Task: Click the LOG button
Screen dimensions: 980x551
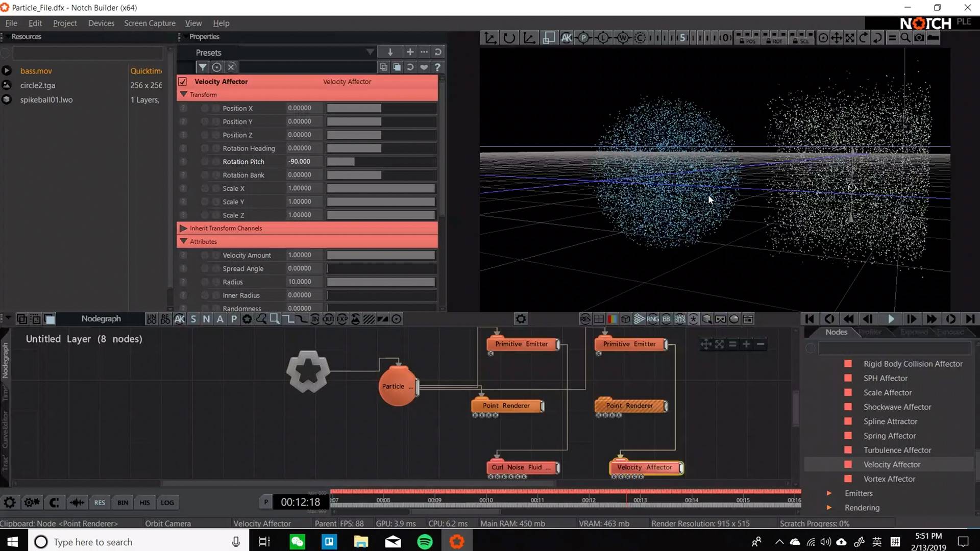Action: [x=167, y=503]
